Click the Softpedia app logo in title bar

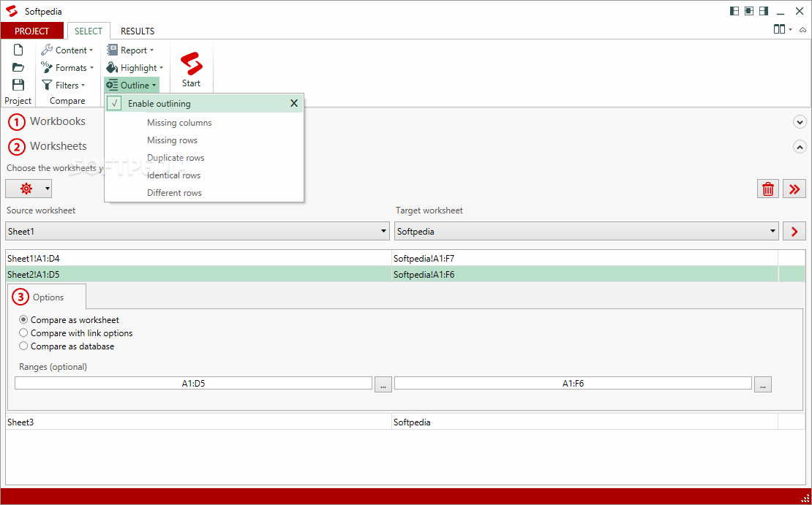12,11
